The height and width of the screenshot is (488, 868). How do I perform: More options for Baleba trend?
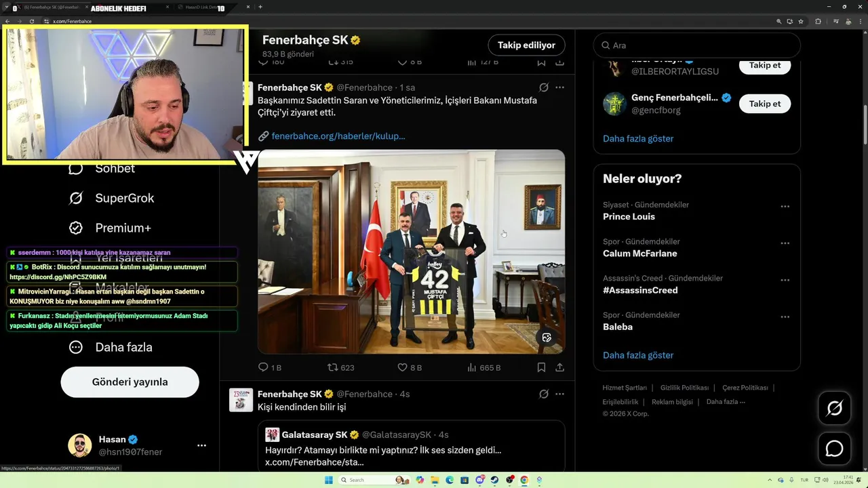click(x=785, y=317)
